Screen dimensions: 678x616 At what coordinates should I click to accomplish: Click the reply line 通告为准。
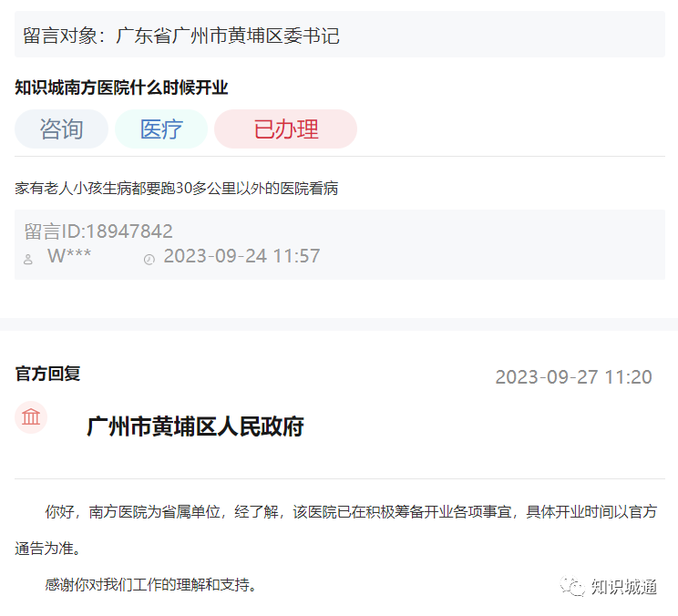pos(47,549)
